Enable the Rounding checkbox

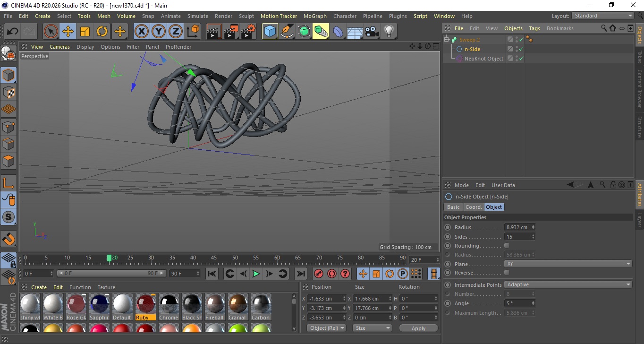(x=507, y=246)
